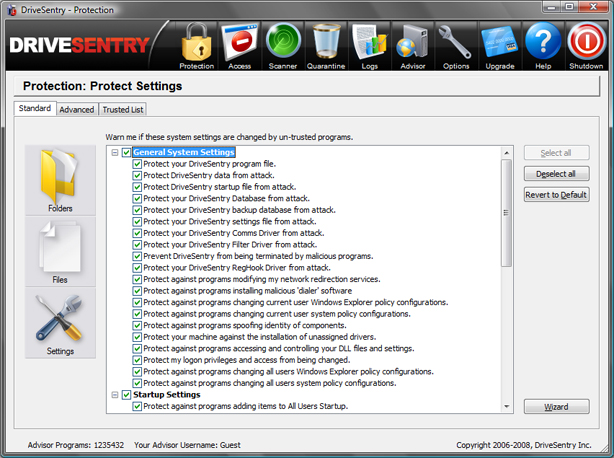Toggle Prevent DriveSentry being terminated checkbox
The width and height of the screenshot is (614, 458).
[x=137, y=256]
